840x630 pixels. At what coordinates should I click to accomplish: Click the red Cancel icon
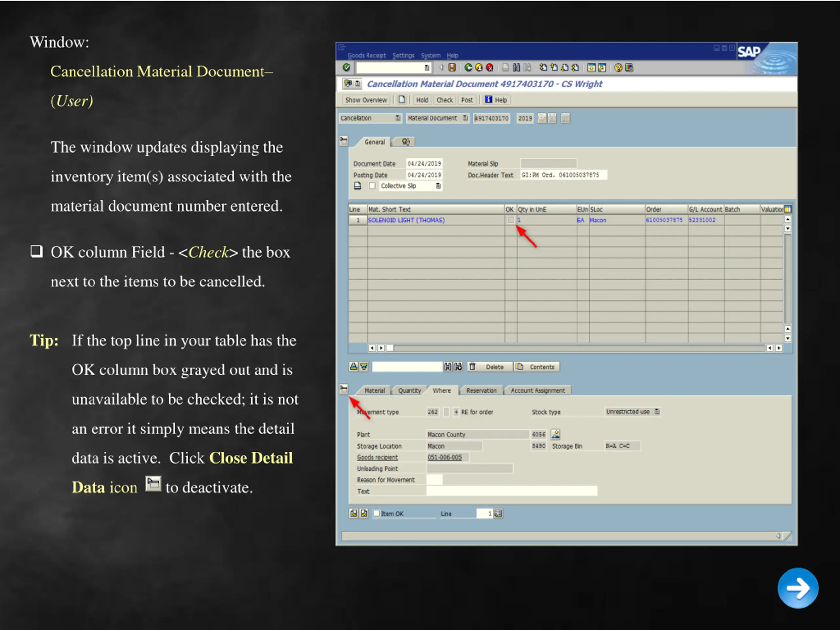(490, 68)
